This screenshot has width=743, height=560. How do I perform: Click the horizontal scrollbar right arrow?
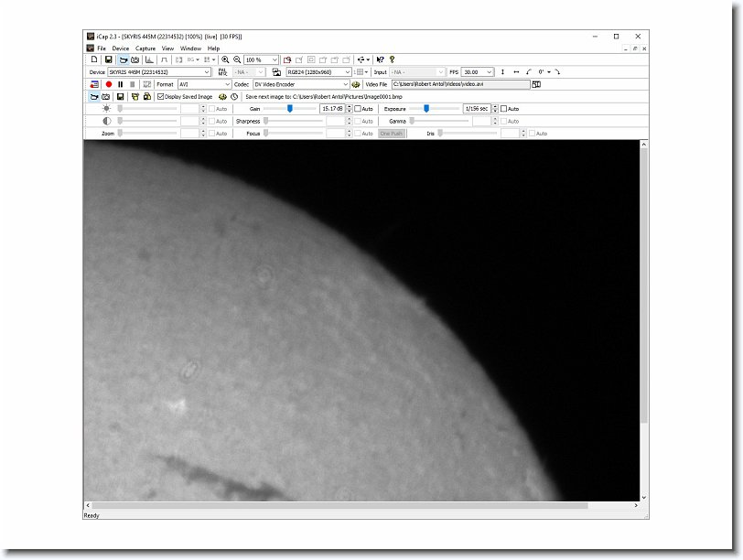point(636,505)
